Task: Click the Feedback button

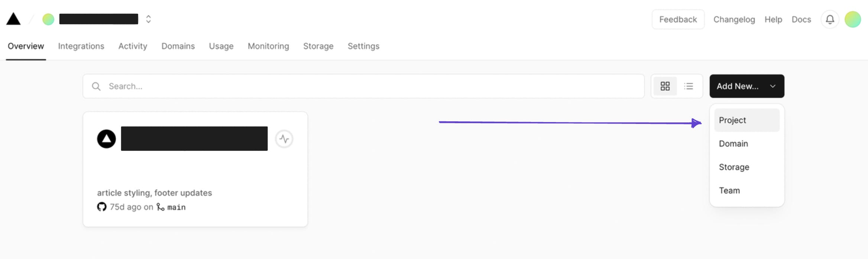Action: point(678,19)
